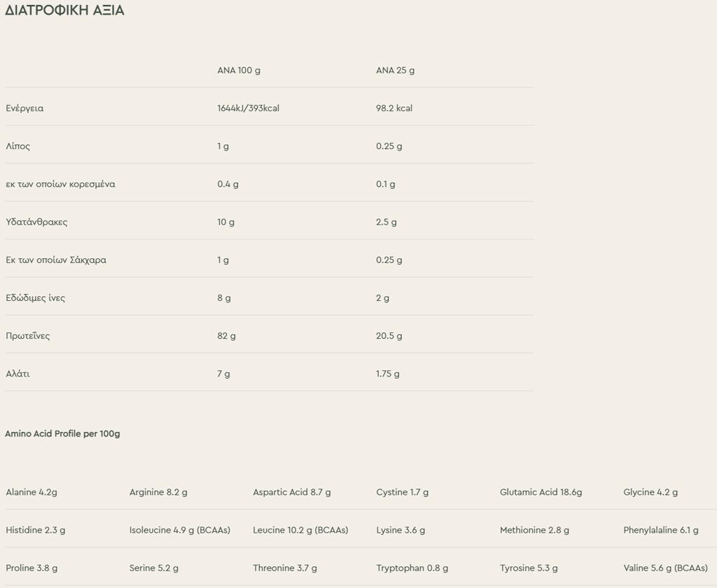Select the Λίπος row label
The width and height of the screenshot is (717, 588).
pyautogui.click(x=18, y=146)
